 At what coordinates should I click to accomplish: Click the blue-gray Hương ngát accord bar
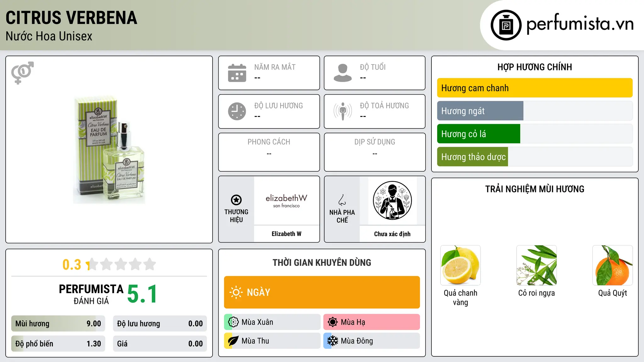[480, 111]
